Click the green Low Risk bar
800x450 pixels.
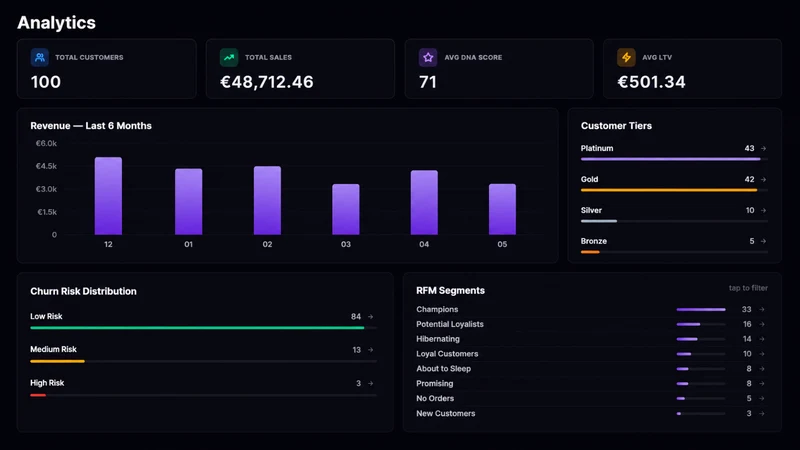click(x=197, y=328)
